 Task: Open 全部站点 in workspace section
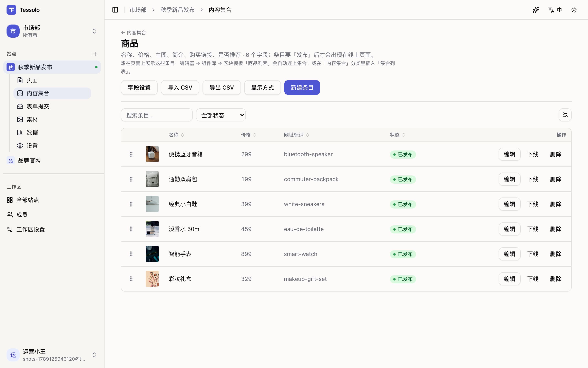(x=52, y=200)
